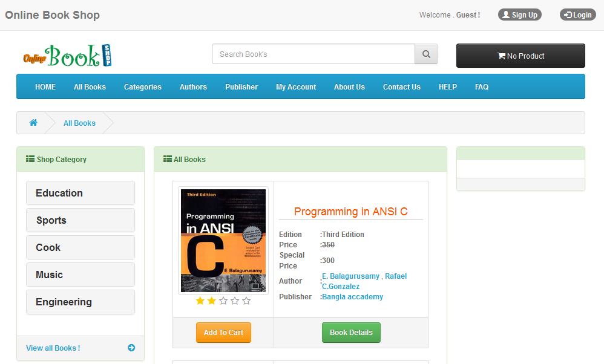Go to the Publisher menu item

click(241, 87)
